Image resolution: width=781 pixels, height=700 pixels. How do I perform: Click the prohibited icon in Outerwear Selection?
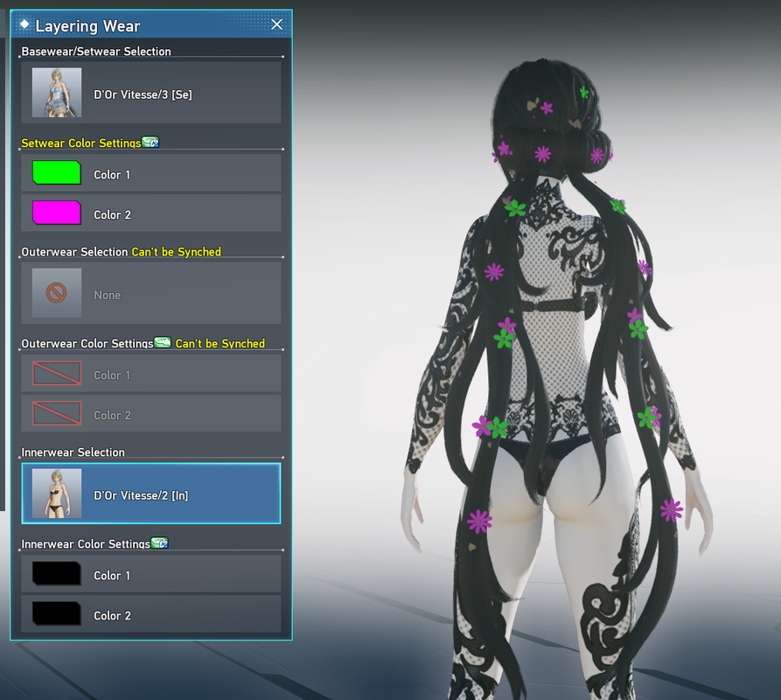57,293
